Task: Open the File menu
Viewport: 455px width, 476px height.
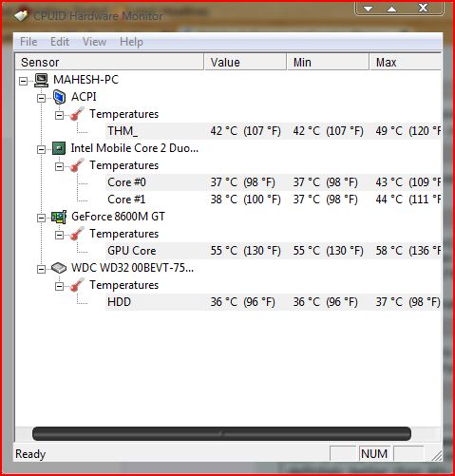Action: coord(28,42)
